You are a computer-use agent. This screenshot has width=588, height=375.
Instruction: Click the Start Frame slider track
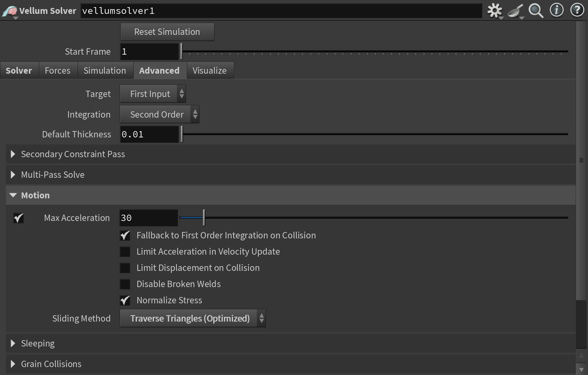point(375,51)
